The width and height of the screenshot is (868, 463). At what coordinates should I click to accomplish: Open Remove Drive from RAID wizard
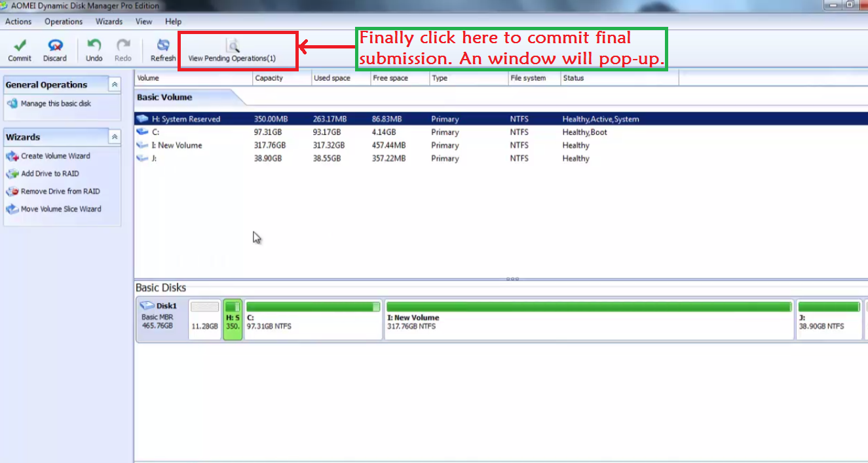(x=60, y=191)
